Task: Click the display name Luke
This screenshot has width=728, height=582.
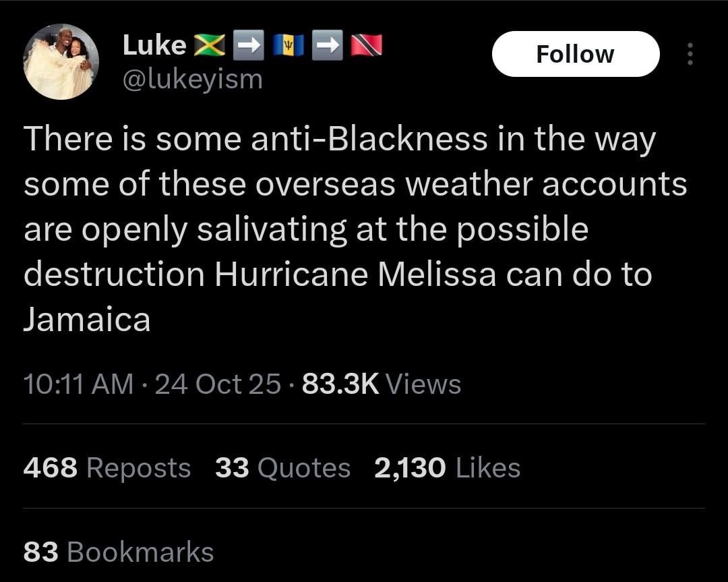Action: (154, 45)
